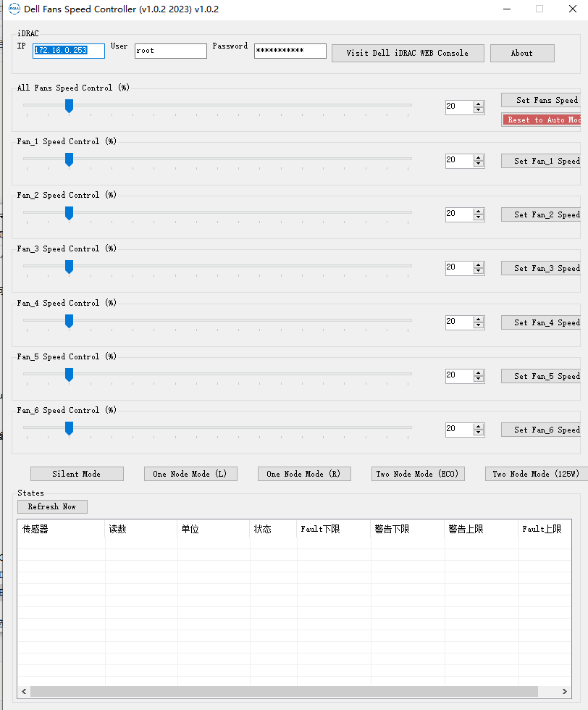Image resolution: width=588 pixels, height=710 pixels.
Task: Increase Fan_4 speed with up arrow
Action: (479, 319)
